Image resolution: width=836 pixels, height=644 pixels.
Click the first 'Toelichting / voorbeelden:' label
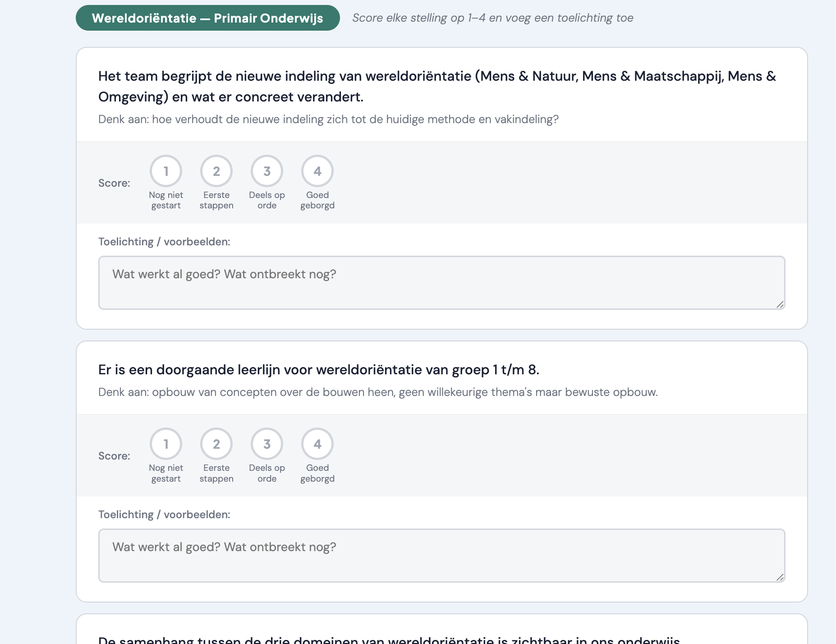tap(164, 242)
